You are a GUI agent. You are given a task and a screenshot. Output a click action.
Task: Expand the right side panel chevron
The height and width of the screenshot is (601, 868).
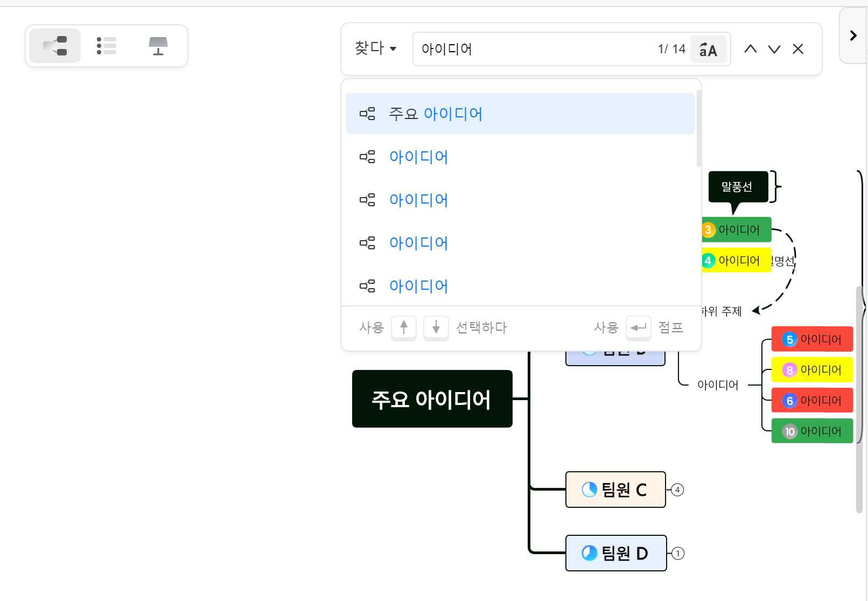point(853,36)
